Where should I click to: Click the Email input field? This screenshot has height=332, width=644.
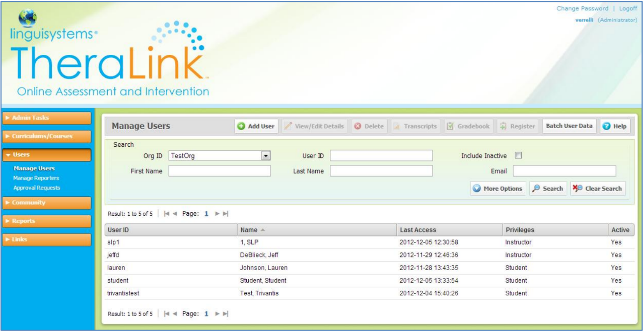coord(564,171)
